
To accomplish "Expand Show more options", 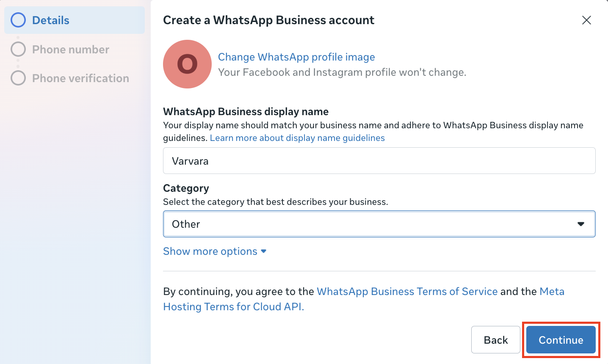I will pyautogui.click(x=210, y=251).
